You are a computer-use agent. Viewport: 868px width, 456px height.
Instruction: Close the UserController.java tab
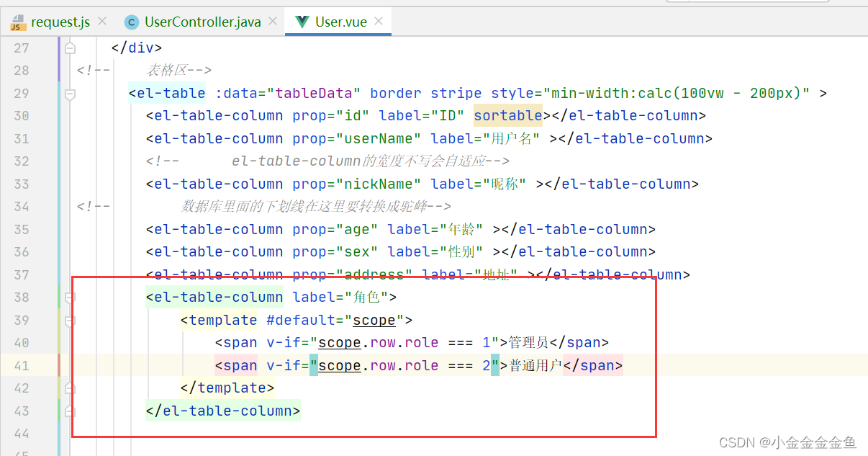coord(272,22)
